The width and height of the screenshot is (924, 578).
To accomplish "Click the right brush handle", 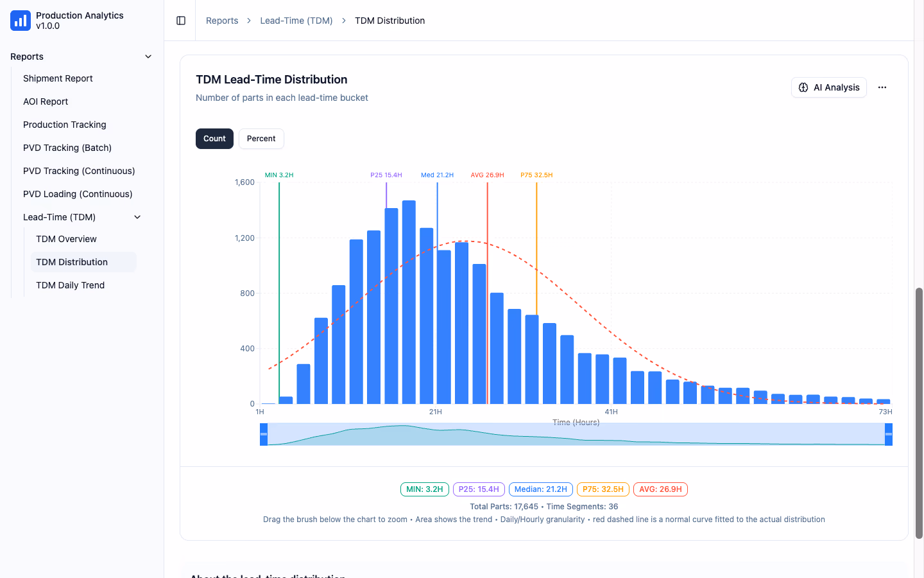I will tap(889, 434).
